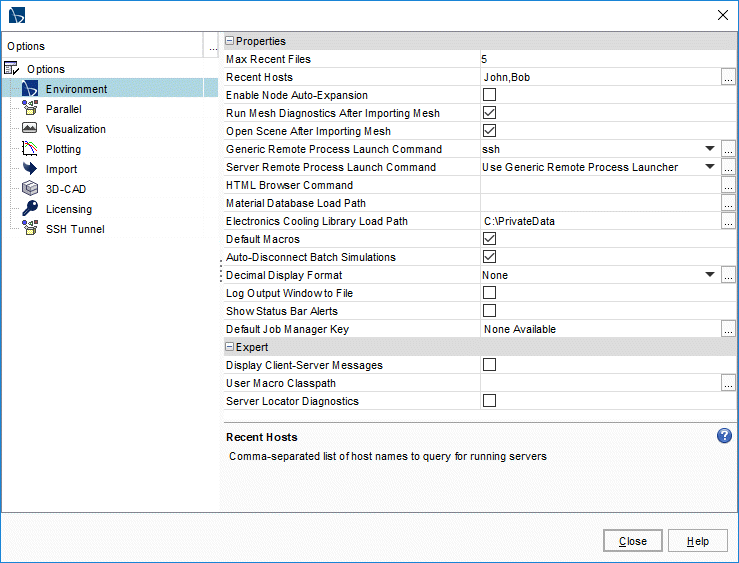Select SSH Tunnel in the options tree

74,229
